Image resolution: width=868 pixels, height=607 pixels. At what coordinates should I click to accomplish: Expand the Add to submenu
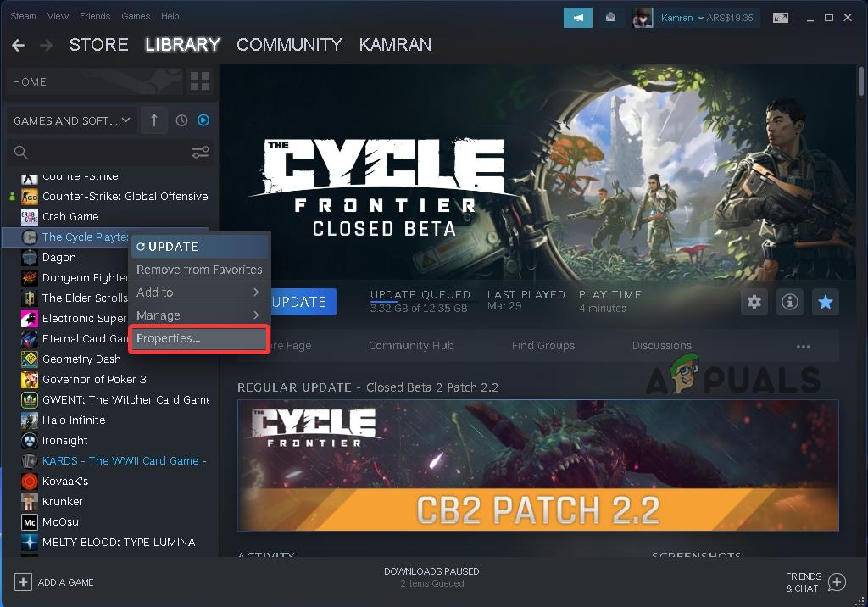[x=199, y=292]
